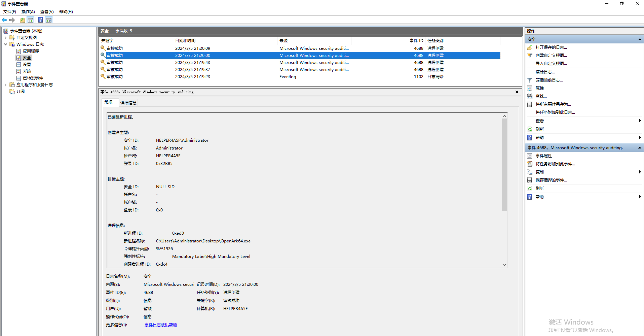This screenshot has width=644, height=336.
Task: Expand the 应用程序和服务日志 tree node
Action: (x=6, y=85)
